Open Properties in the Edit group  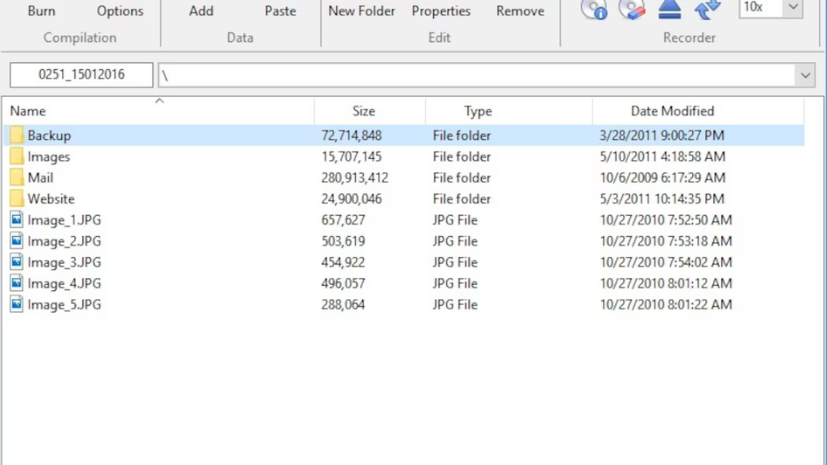coord(441,11)
